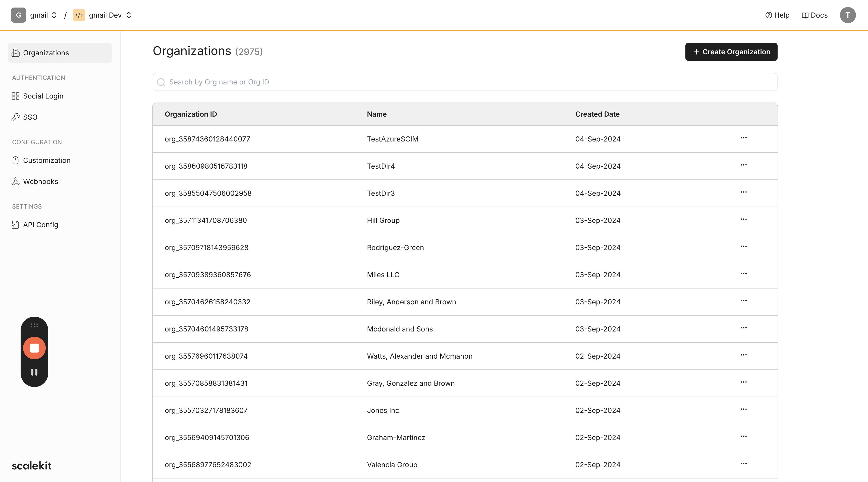Click the Name column header
868x482 pixels.
click(377, 114)
